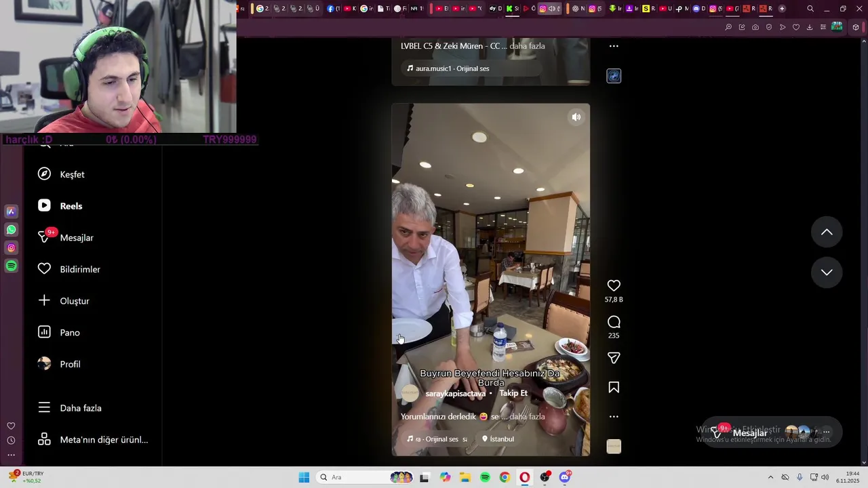Open Discord from Windows taskbar

click(x=565, y=477)
